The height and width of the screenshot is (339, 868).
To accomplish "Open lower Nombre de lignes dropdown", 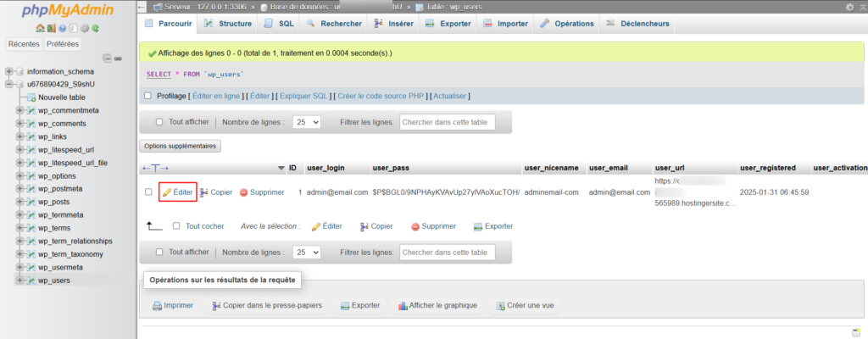I will [x=307, y=252].
